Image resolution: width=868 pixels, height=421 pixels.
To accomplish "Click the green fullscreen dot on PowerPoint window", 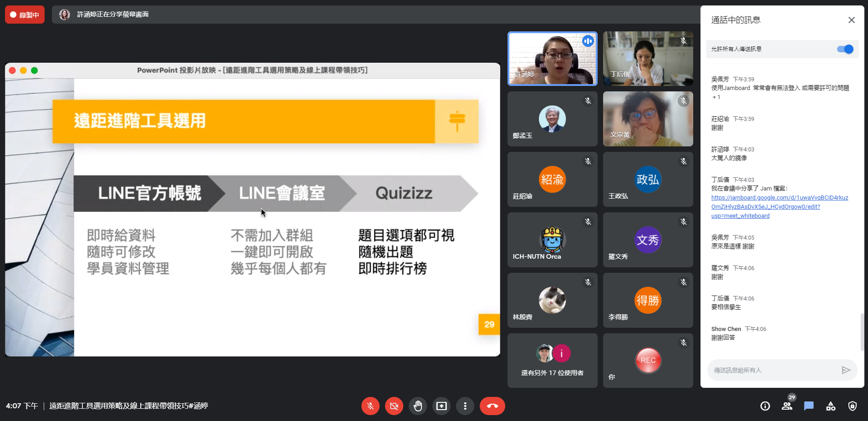I will pyautogui.click(x=34, y=70).
